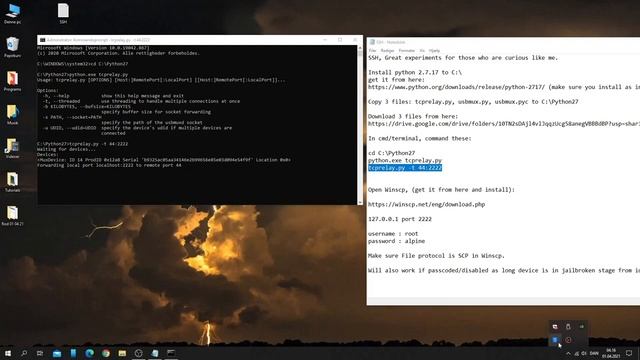Collapse hidden tray icons chevron
640x360 pixels.
point(568,353)
